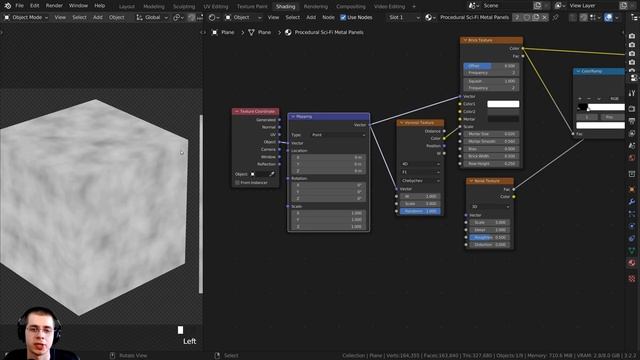Open the Object Mode dropdown
The width and height of the screenshot is (640, 360).
pos(26,18)
